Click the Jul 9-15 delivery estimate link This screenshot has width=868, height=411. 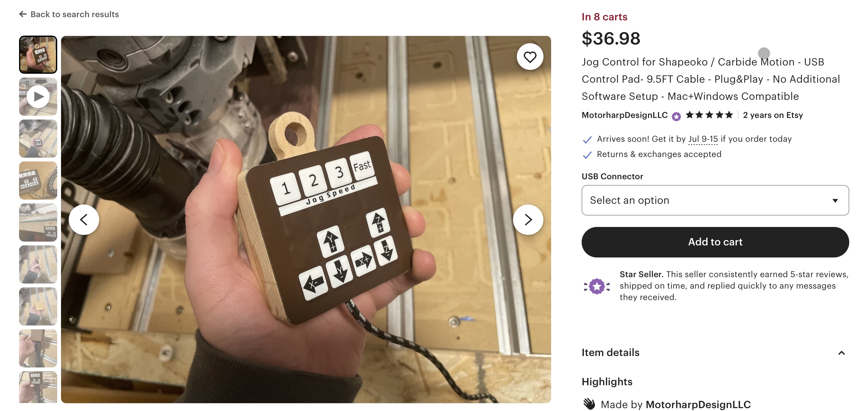click(703, 139)
